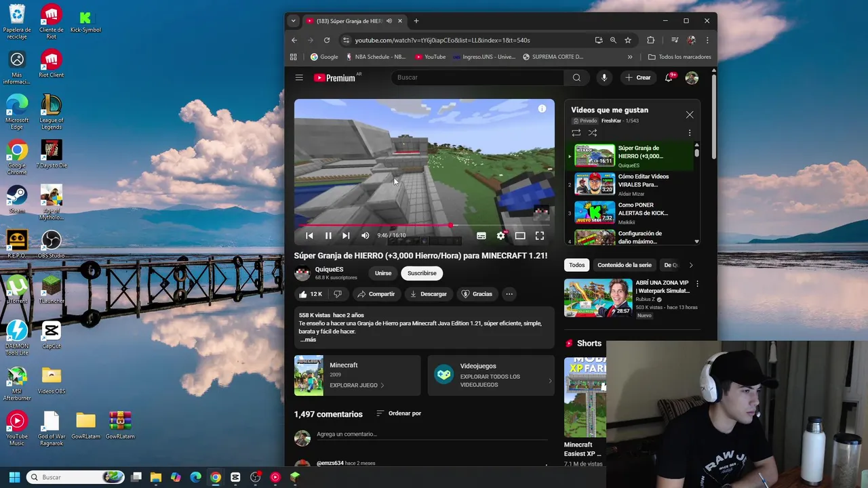Open Windows Start menu
The height and width of the screenshot is (488, 868).
[14, 477]
